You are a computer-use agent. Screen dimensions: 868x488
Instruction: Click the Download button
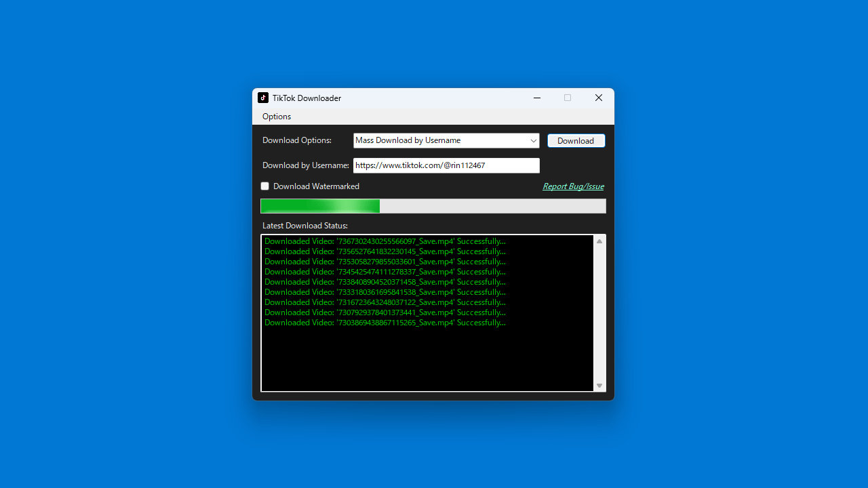(x=576, y=140)
